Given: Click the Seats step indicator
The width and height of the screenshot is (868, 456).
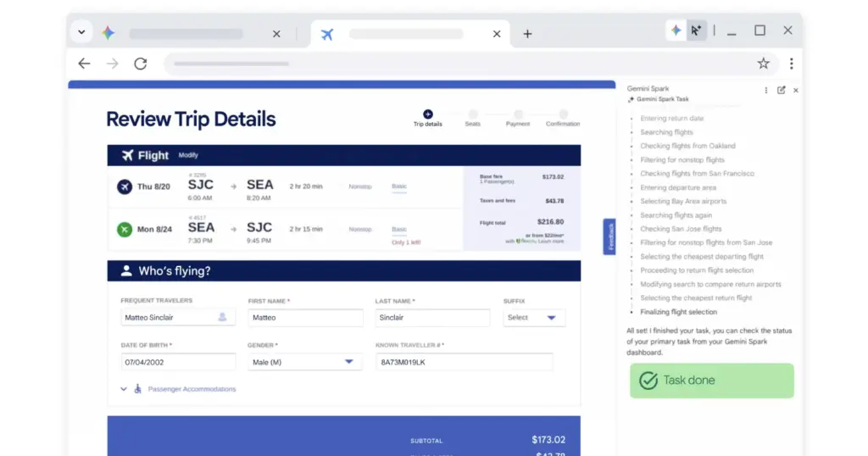Looking at the screenshot, I should tap(473, 118).
